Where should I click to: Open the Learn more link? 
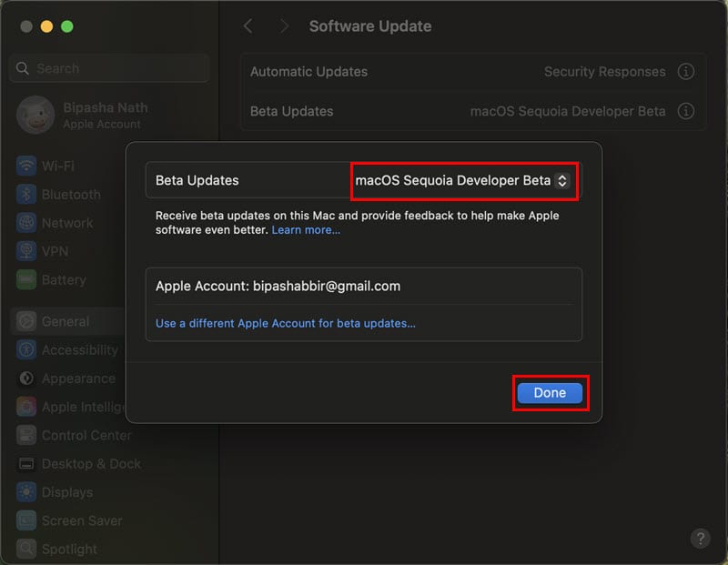(x=306, y=230)
